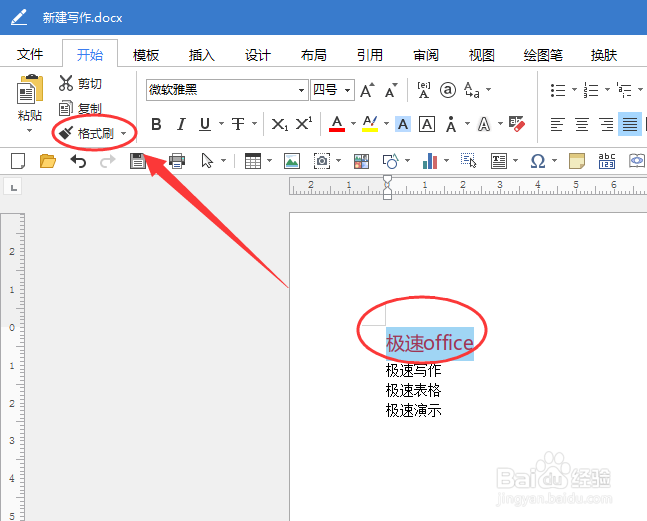This screenshot has height=521, width=647.
Task: Open the 换肤 skin option
Action: pyautogui.click(x=604, y=54)
